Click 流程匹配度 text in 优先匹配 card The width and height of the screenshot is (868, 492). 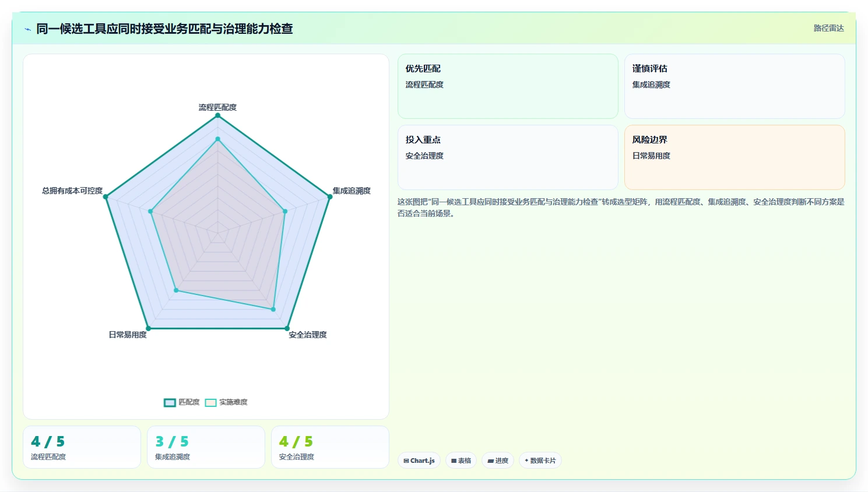point(424,85)
